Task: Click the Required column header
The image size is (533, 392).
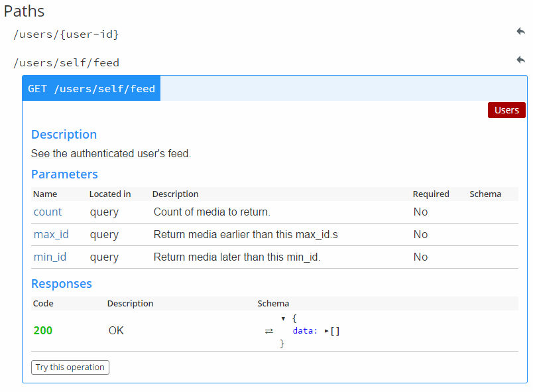Action: 431,194
